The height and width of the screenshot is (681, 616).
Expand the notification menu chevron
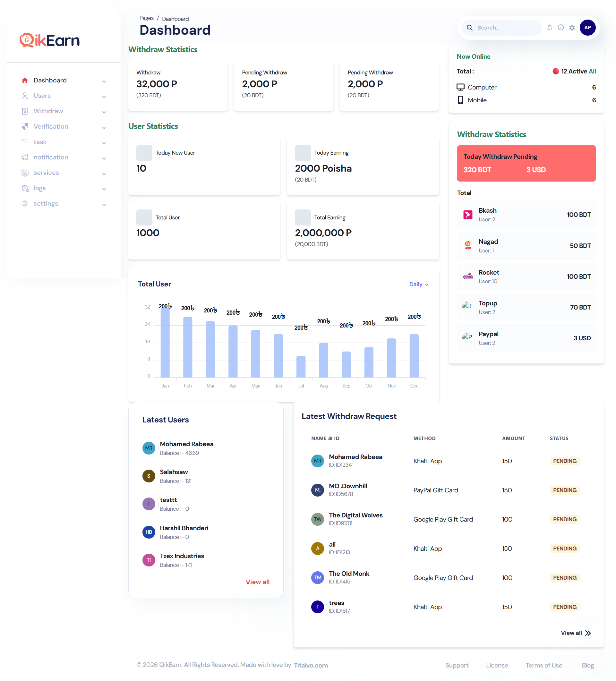(x=104, y=158)
